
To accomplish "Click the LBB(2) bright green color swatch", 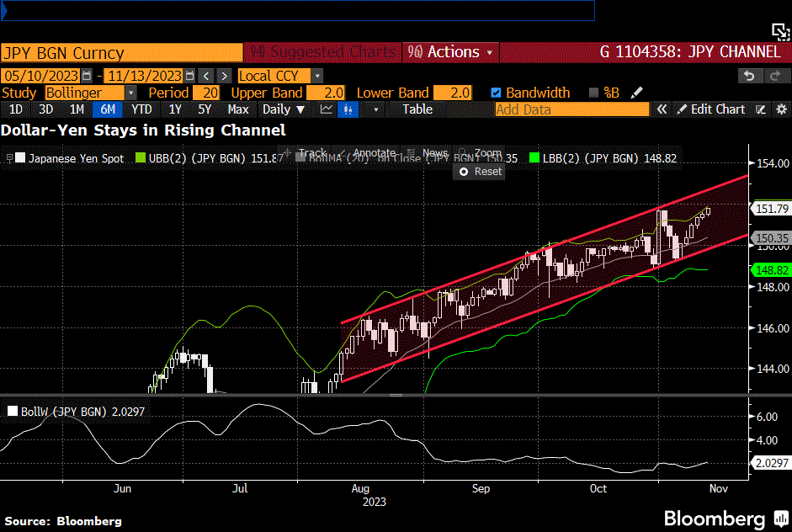I will click(534, 158).
